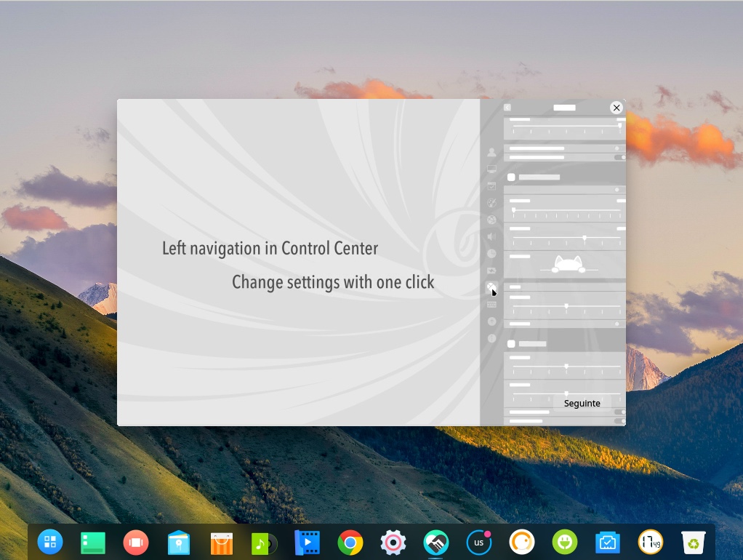The height and width of the screenshot is (560, 743).
Task: Open the Network globe icon
Action: pyautogui.click(x=491, y=220)
